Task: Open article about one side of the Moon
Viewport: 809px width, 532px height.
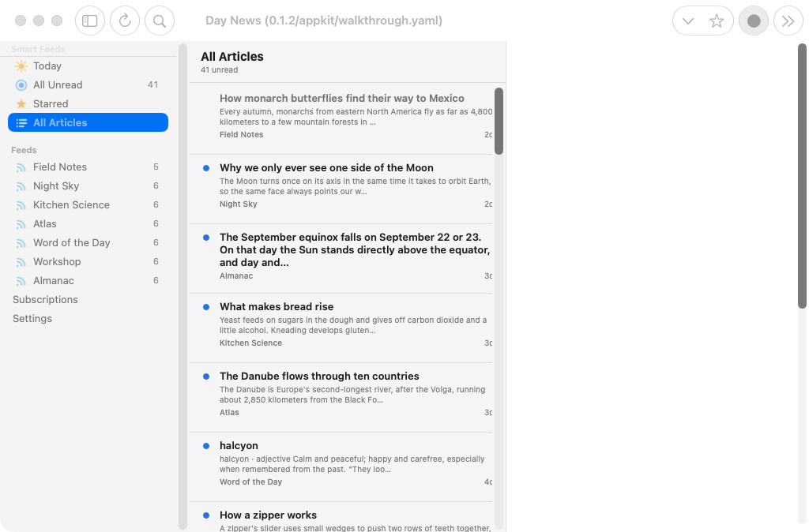Action: pyautogui.click(x=341, y=189)
